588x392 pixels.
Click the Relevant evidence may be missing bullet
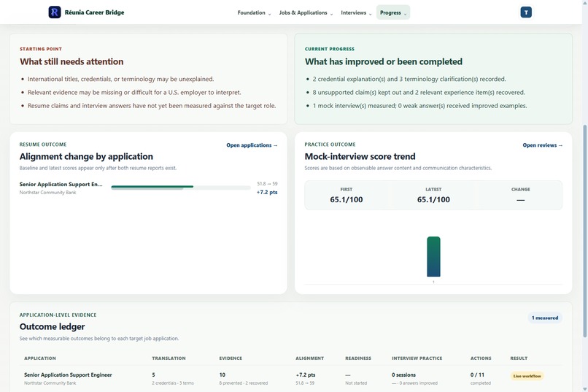[134, 92]
